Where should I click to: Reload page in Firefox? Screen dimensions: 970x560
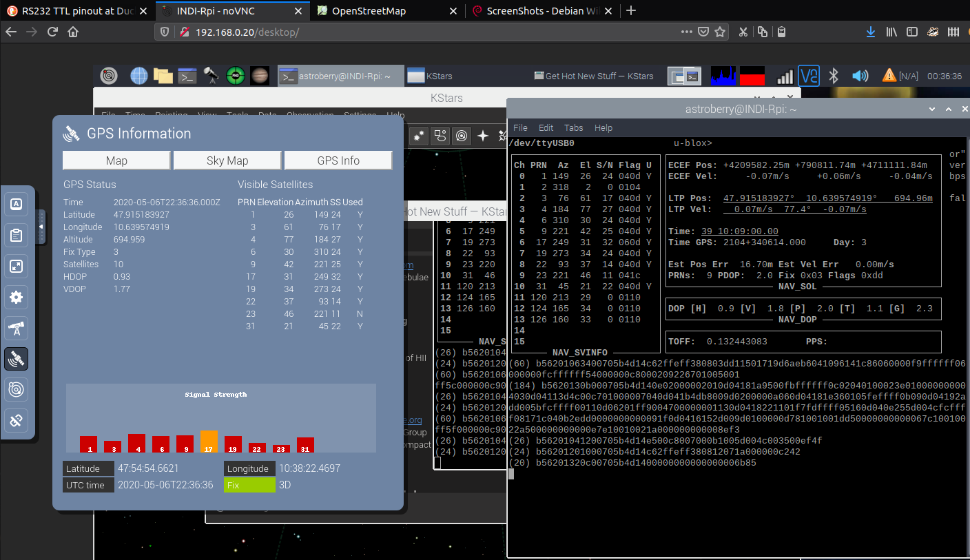(52, 32)
